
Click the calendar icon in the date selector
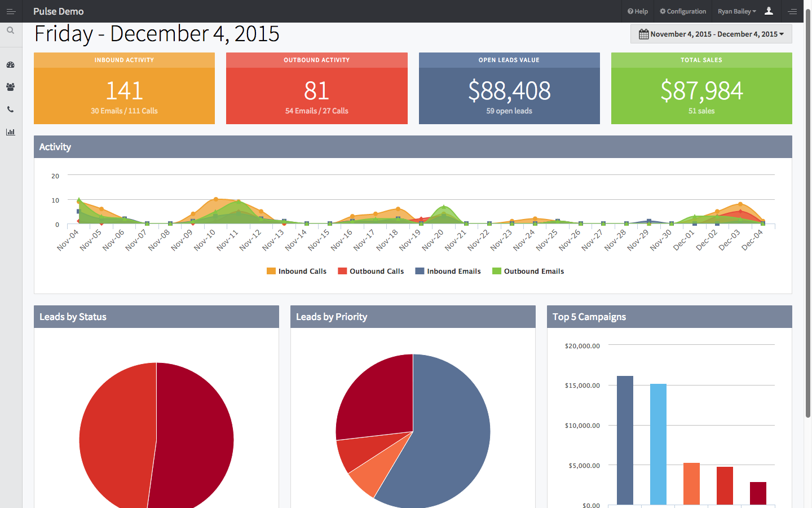(643, 34)
